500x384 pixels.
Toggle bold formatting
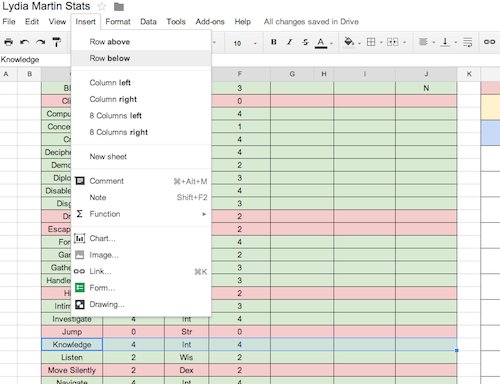[274, 42]
